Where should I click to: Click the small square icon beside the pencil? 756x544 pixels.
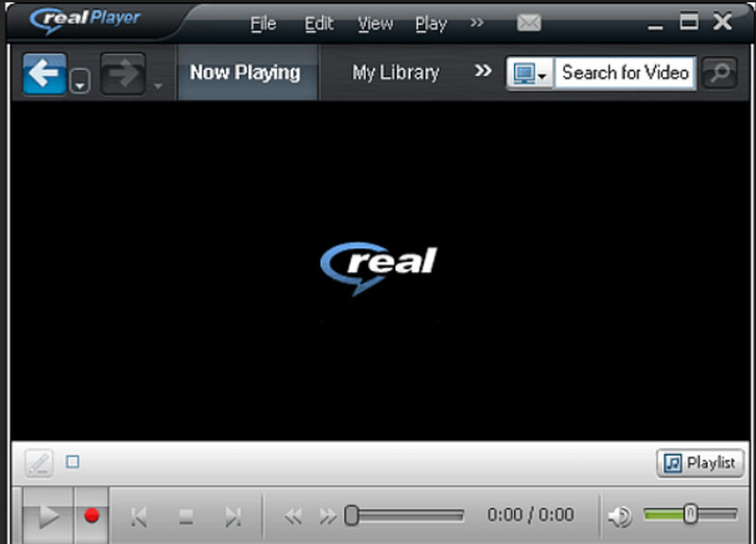(x=73, y=462)
